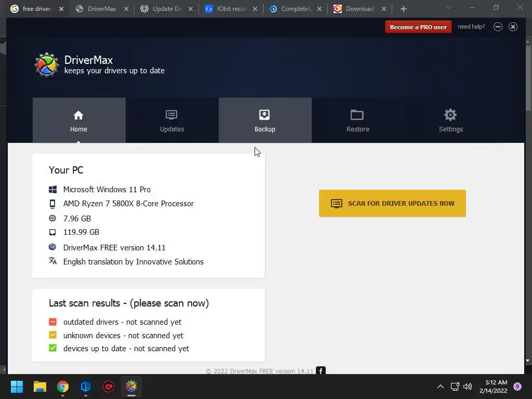
Task: Click the Windows logo icon beside Windows 11 Pro
Action: click(x=52, y=189)
